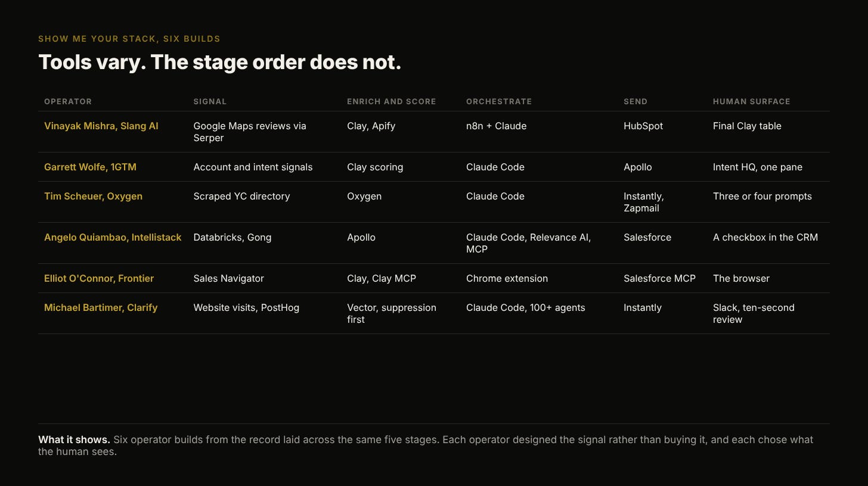This screenshot has width=868, height=486.
Task: Select the What it shows caption text
Action: tap(426, 445)
